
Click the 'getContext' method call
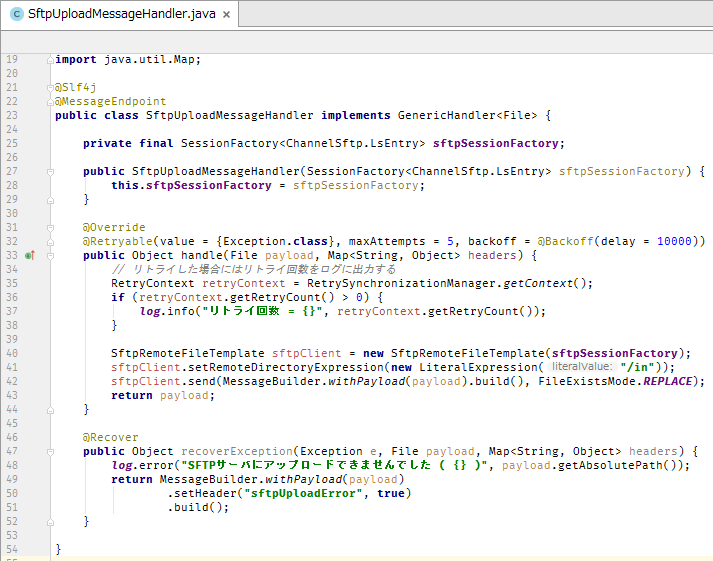click(537, 284)
